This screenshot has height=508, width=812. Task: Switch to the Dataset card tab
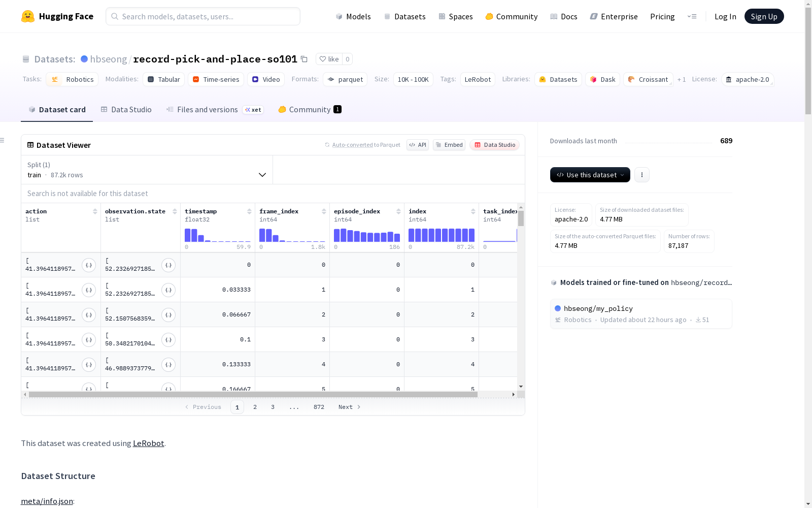point(57,110)
